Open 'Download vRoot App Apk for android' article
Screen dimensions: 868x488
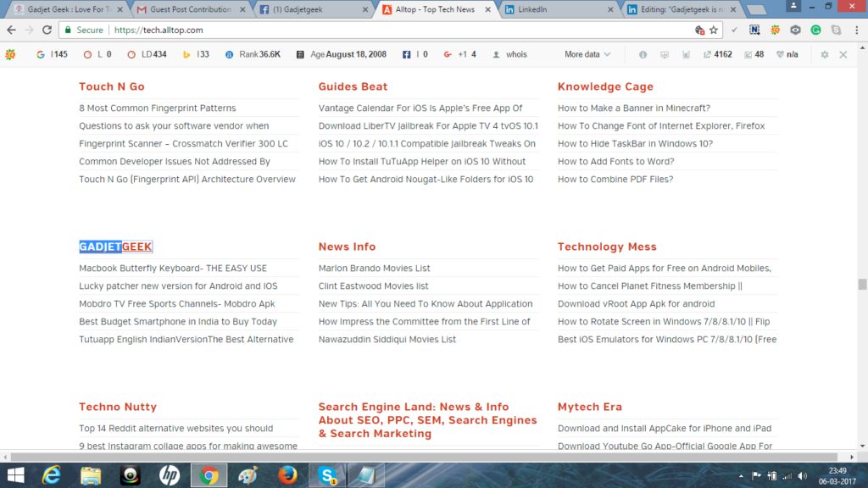pos(636,304)
